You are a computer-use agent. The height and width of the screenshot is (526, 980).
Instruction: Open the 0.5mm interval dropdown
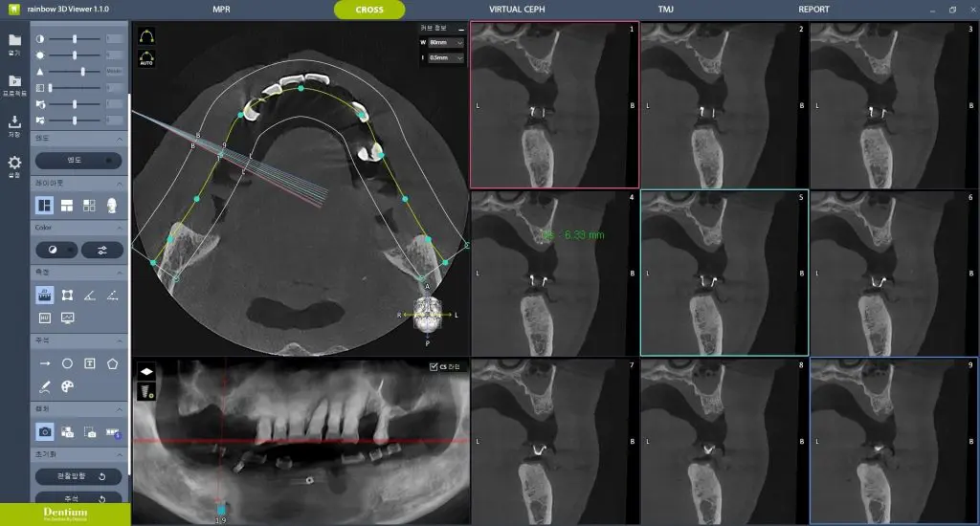click(446, 58)
